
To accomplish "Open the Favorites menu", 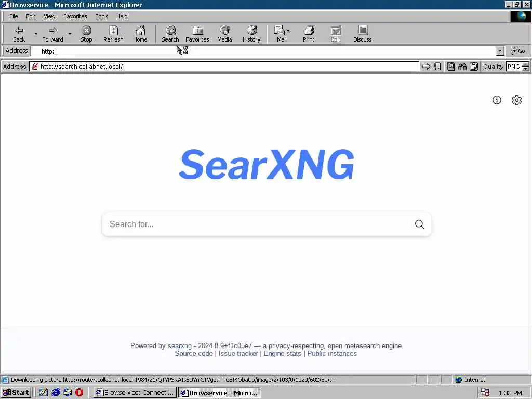I will click(x=75, y=16).
